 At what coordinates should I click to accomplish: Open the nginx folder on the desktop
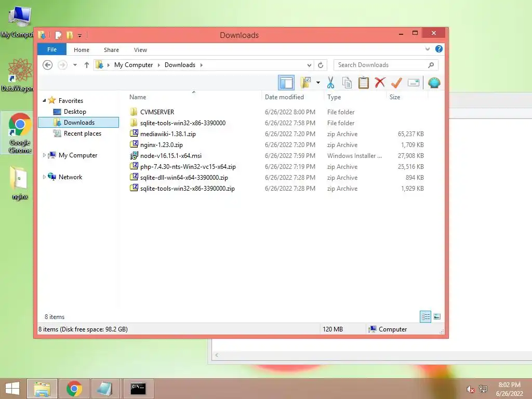(19, 182)
